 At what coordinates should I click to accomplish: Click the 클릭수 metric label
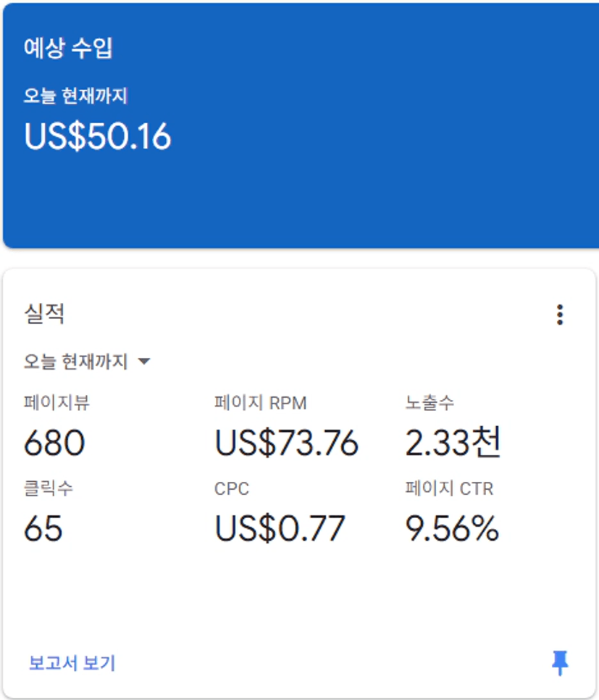pyautogui.click(x=48, y=488)
